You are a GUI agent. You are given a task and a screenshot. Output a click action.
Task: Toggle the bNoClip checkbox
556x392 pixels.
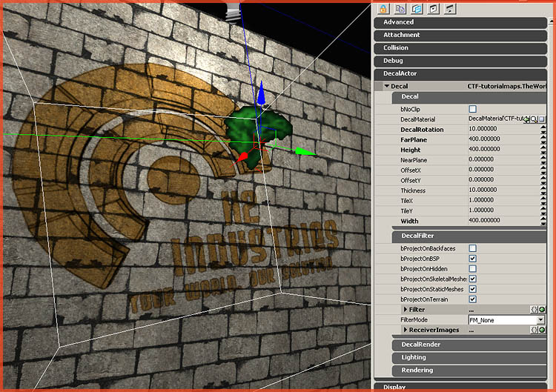click(473, 109)
